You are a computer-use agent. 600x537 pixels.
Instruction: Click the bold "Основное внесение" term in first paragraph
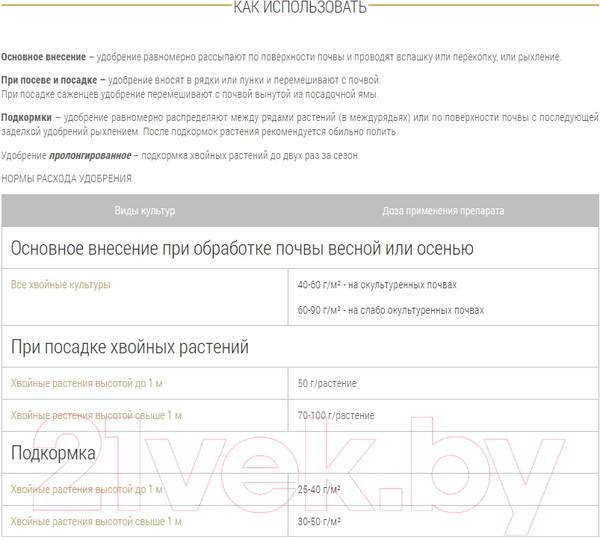42,57
